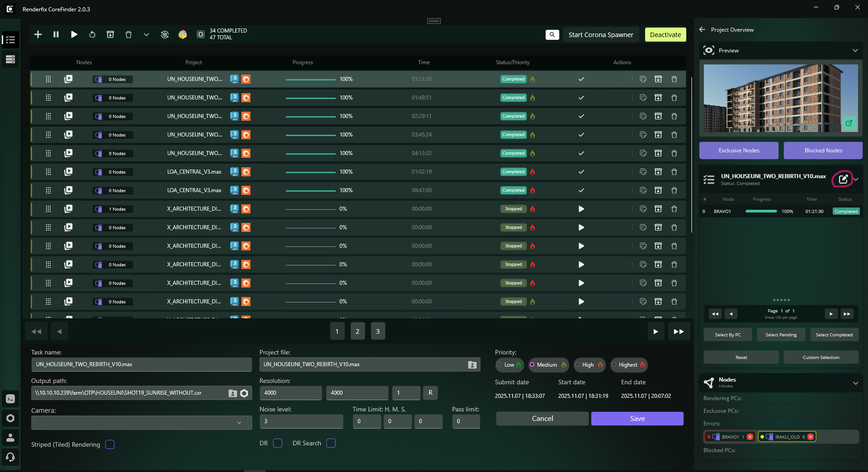Viewport: 868px width, 472px height.
Task: Toggle the DR Search checkbox
Action: (331, 443)
